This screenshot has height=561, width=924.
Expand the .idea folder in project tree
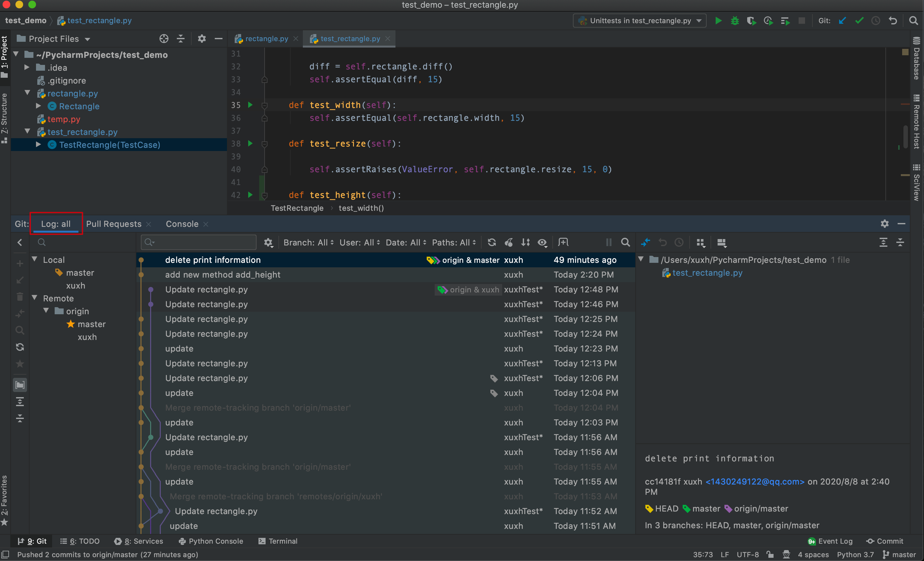tap(27, 67)
